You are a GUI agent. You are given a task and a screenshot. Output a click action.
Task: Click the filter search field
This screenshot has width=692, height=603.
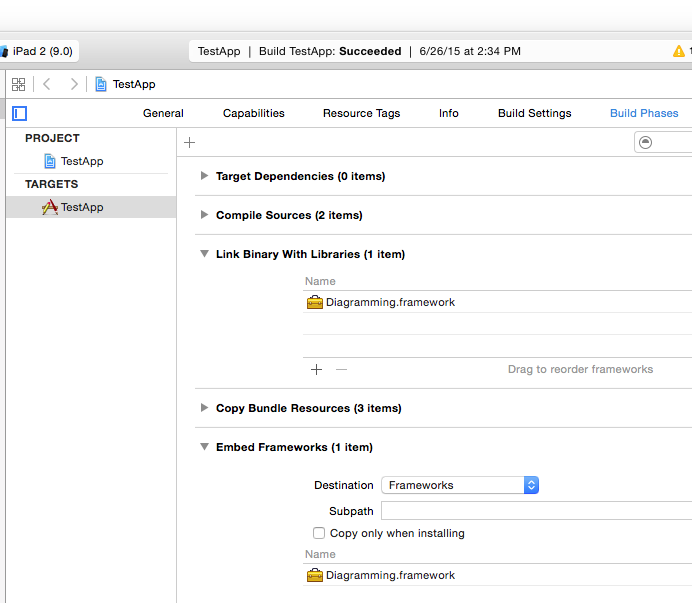pos(665,143)
